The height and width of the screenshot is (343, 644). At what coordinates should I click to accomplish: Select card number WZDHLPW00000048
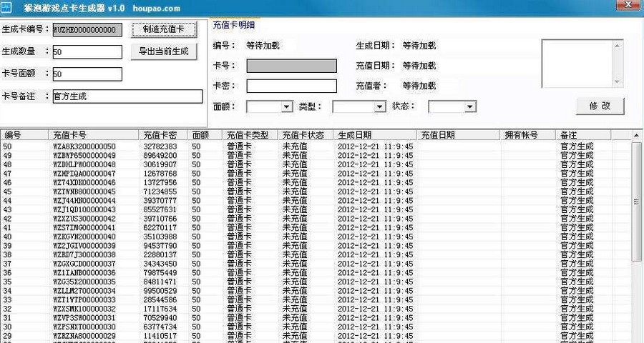[x=84, y=164]
